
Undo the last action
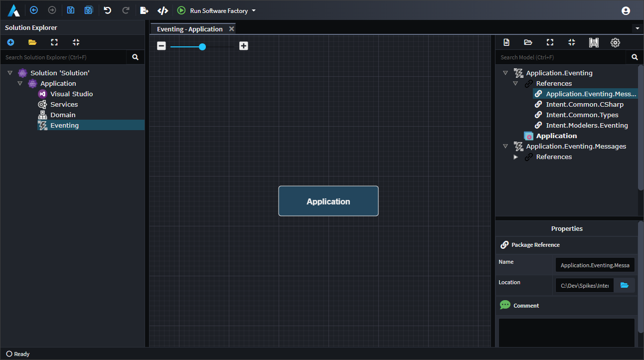click(x=107, y=10)
